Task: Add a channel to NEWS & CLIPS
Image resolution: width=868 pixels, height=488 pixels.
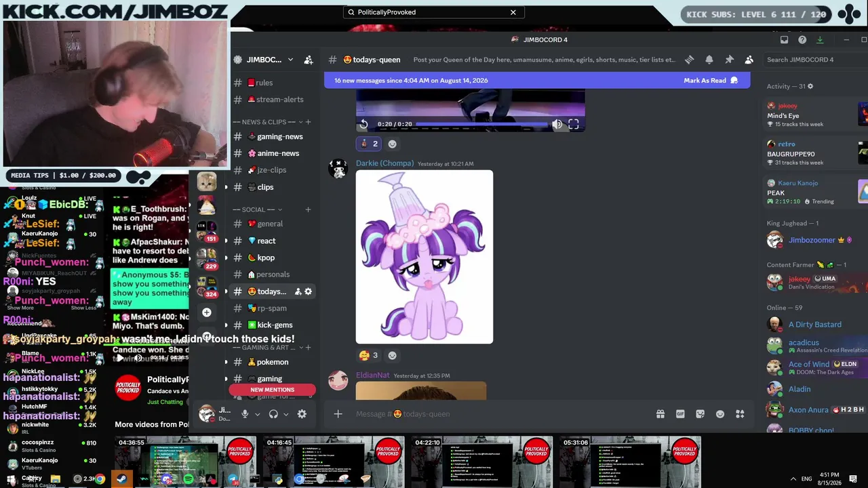Action: point(308,122)
